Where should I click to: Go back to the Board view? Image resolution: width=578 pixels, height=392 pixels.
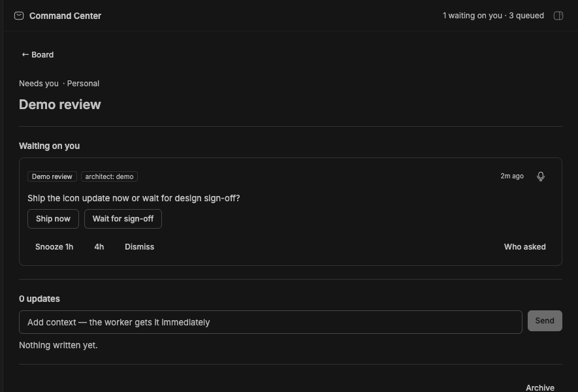38,55
